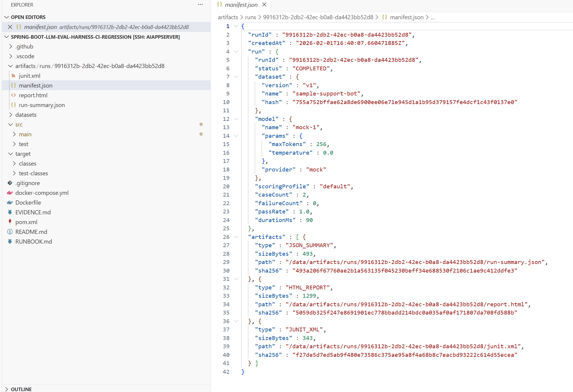573x392 pixels.
Task: Click the Docker whale icon for docker-compose.yml
Action: coord(10,192)
